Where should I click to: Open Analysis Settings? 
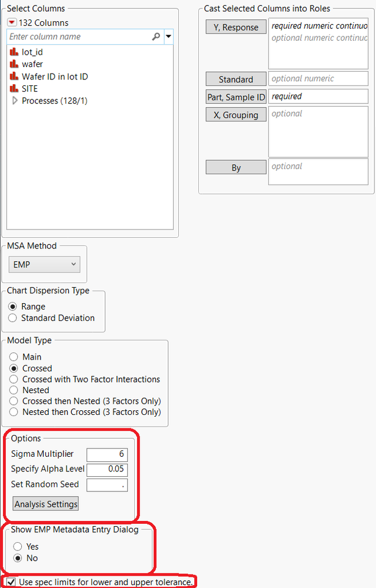pos(46,504)
